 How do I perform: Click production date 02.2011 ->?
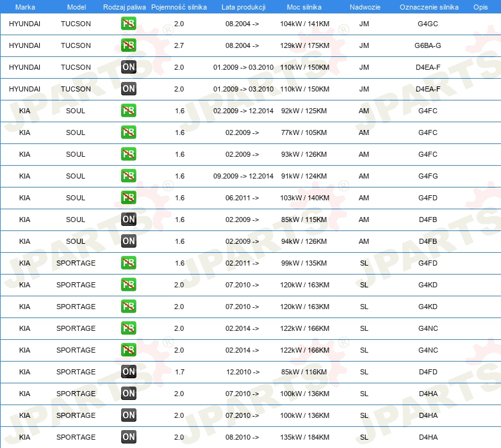(242, 263)
